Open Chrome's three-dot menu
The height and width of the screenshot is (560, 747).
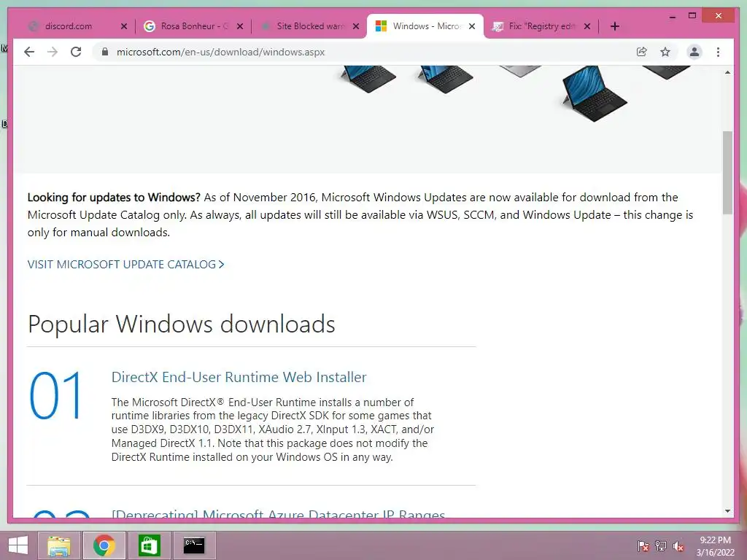coord(718,52)
